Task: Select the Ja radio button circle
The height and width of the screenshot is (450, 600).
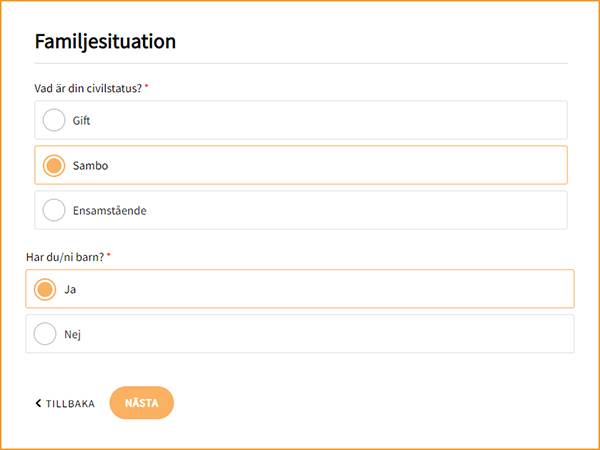Action: (45, 289)
